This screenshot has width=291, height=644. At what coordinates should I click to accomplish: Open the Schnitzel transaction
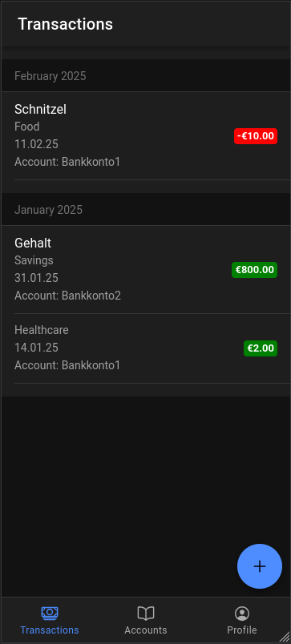pos(146,136)
